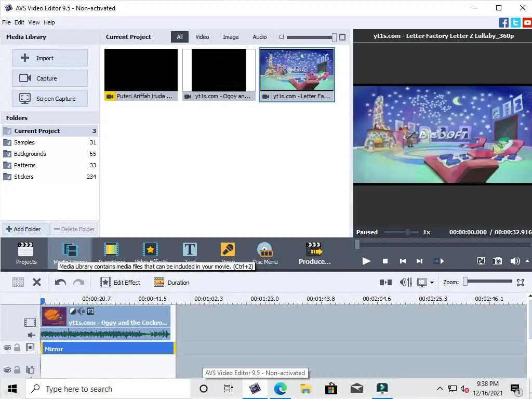Lock the video effects track

(x=17, y=348)
